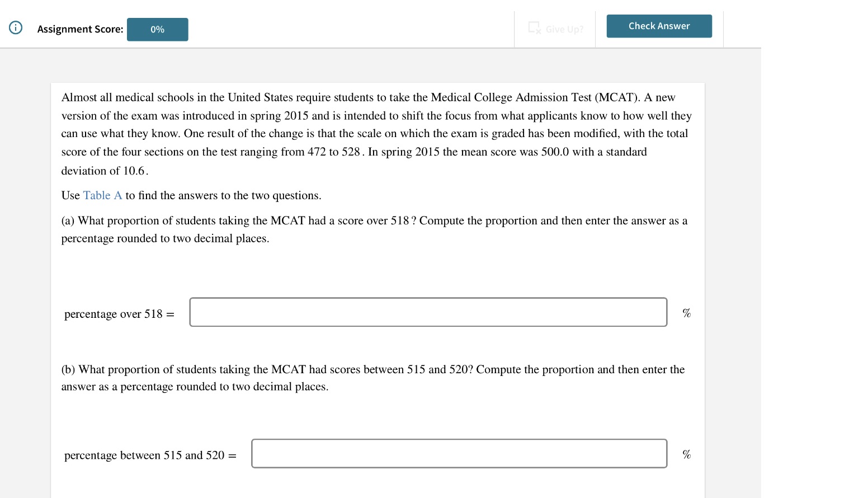This screenshot has width=868, height=498.
Task: Submit your answers via Check Answer
Action: 658,26
